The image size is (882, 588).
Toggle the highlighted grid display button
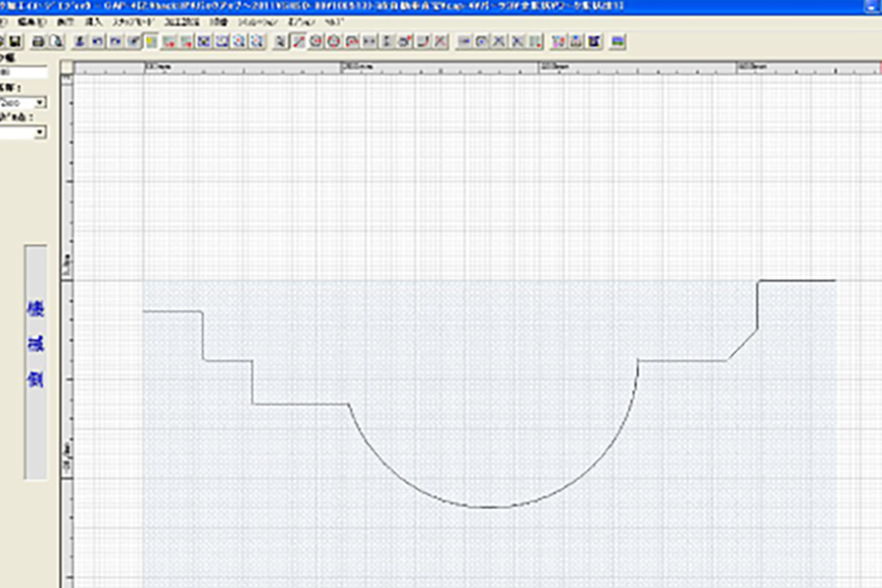(x=149, y=40)
